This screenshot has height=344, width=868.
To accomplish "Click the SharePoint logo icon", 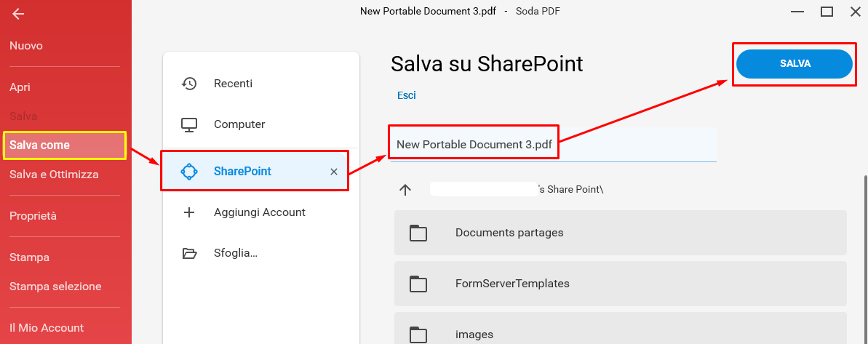I will (x=189, y=172).
